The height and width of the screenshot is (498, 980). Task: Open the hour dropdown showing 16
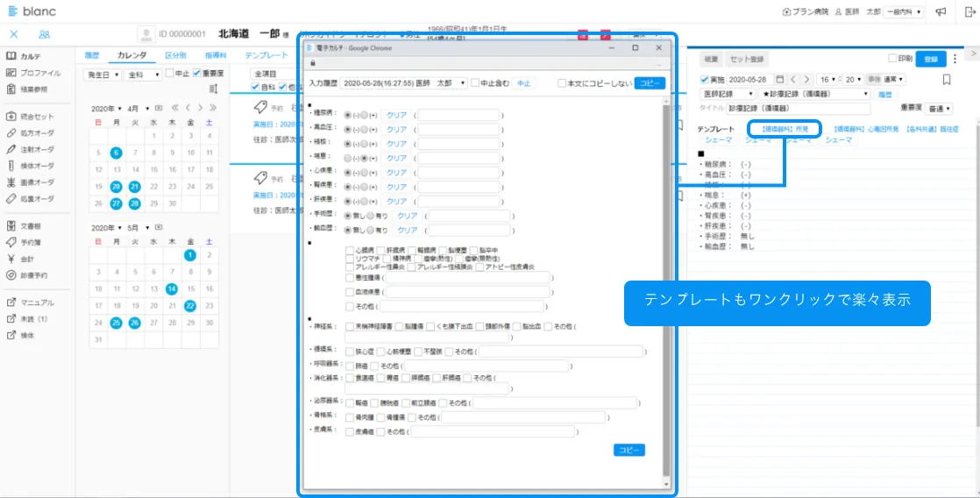point(828,80)
